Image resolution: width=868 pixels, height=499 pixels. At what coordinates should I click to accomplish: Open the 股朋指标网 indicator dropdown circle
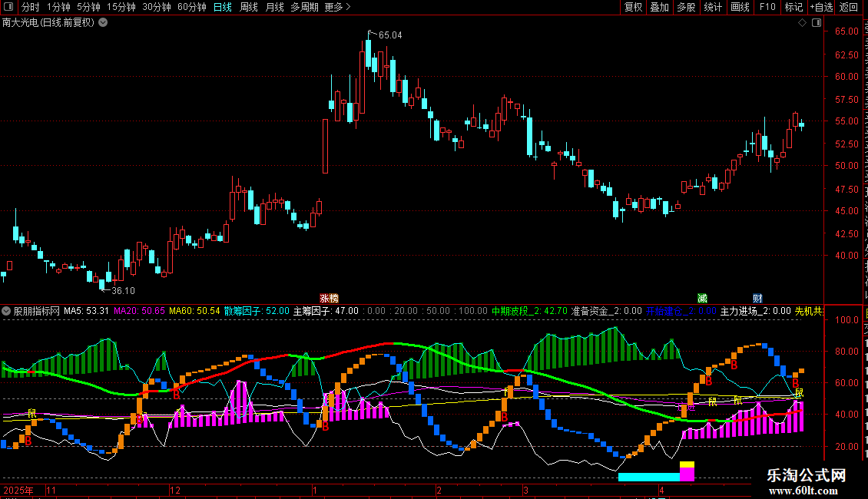tap(6, 311)
